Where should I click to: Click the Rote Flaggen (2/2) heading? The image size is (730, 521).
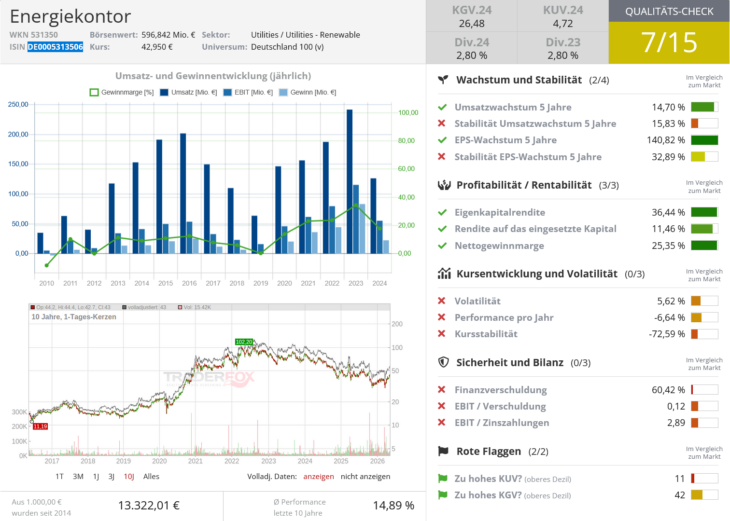point(502,451)
